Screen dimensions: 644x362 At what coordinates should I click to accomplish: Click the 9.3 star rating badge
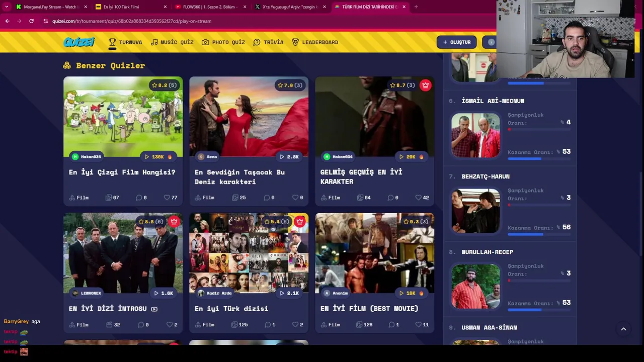tap(416, 221)
